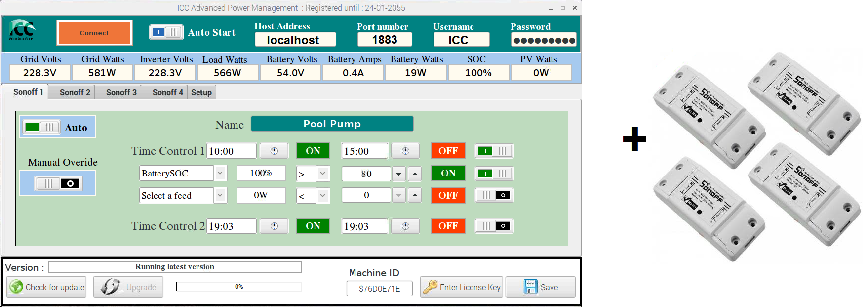Image resolution: width=868 pixels, height=308 pixels.
Task: Click the Password field
Action: pos(544,40)
